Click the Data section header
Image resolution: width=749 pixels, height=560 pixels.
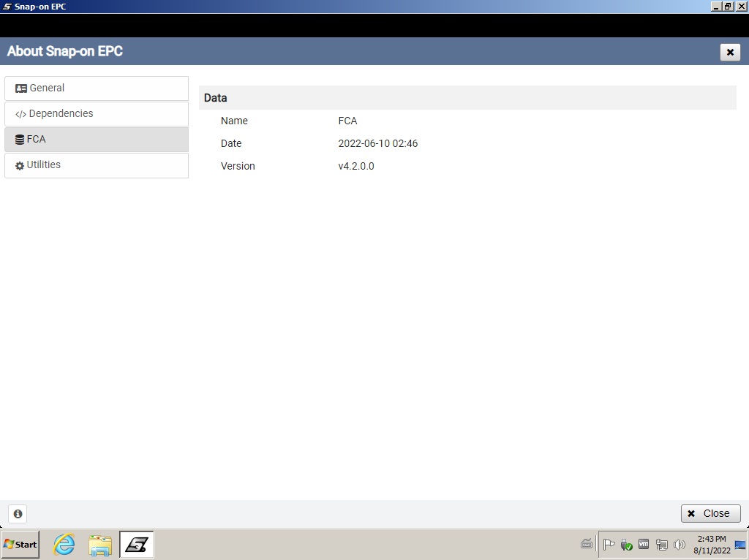[467, 98]
